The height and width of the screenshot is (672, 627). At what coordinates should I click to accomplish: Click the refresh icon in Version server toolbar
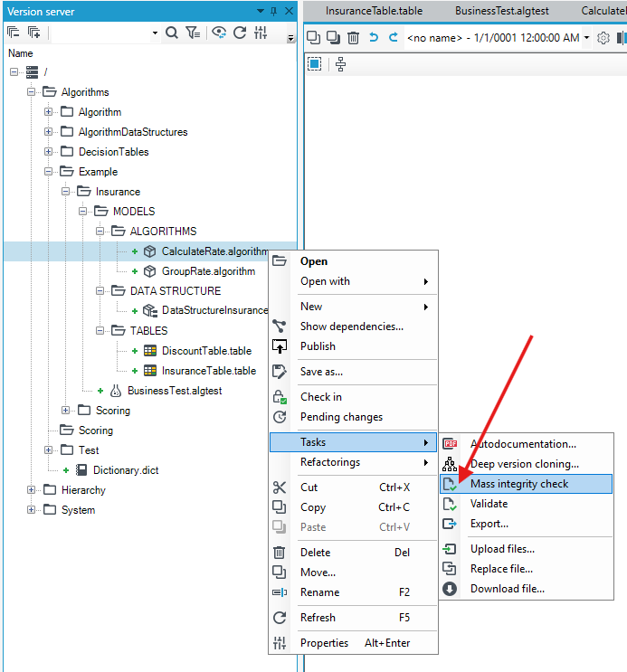coord(240,33)
